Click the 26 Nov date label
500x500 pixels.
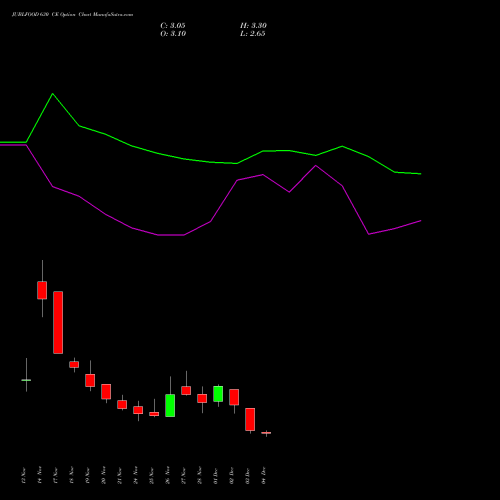click(x=167, y=476)
